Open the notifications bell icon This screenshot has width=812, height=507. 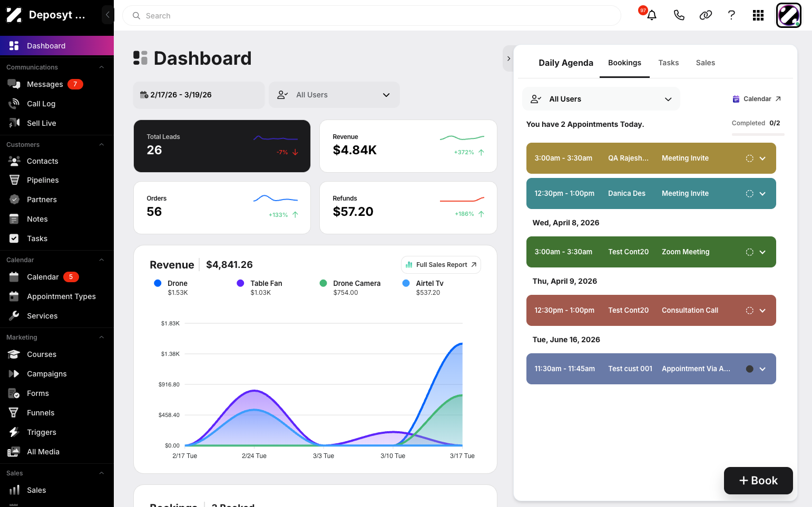[x=652, y=15]
